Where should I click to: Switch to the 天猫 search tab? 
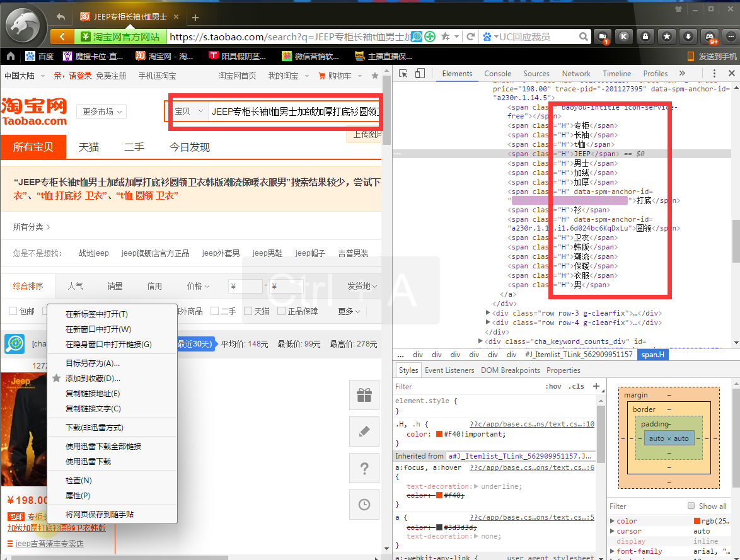(89, 147)
